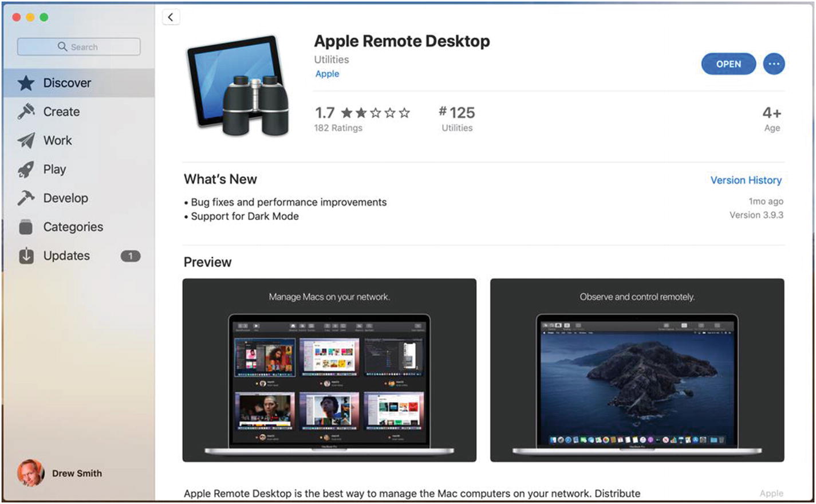The width and height of the screenshot is (816, 504).
Task: Select Work in the sidebar
Action: pos(78,140)
